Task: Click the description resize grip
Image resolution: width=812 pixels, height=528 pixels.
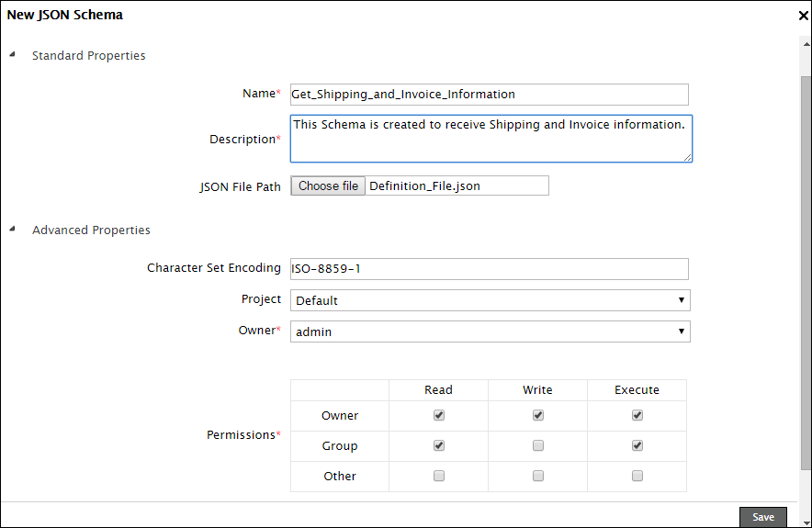Action: pos(687,157)
